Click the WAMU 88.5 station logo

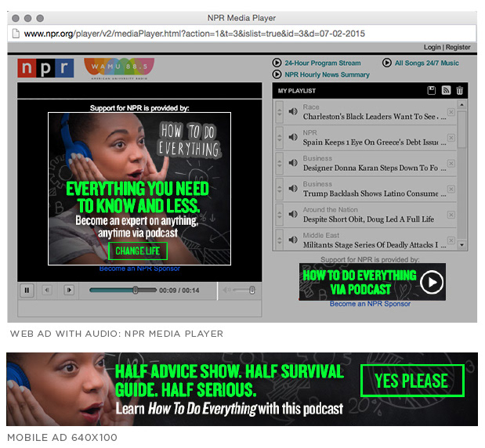tap(119, 69)
